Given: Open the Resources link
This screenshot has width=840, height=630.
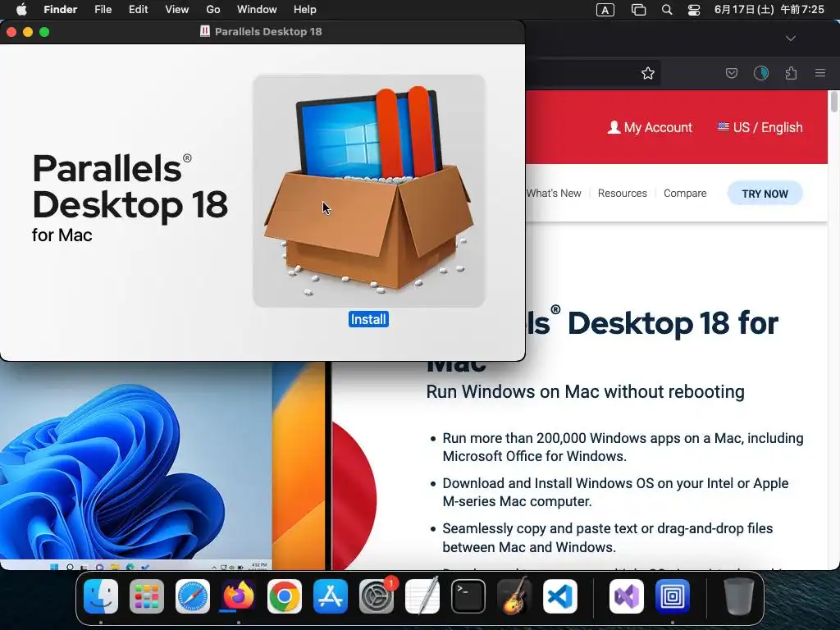Looking at the screenshot, I should pyautogui.click(x=622, y=194).
